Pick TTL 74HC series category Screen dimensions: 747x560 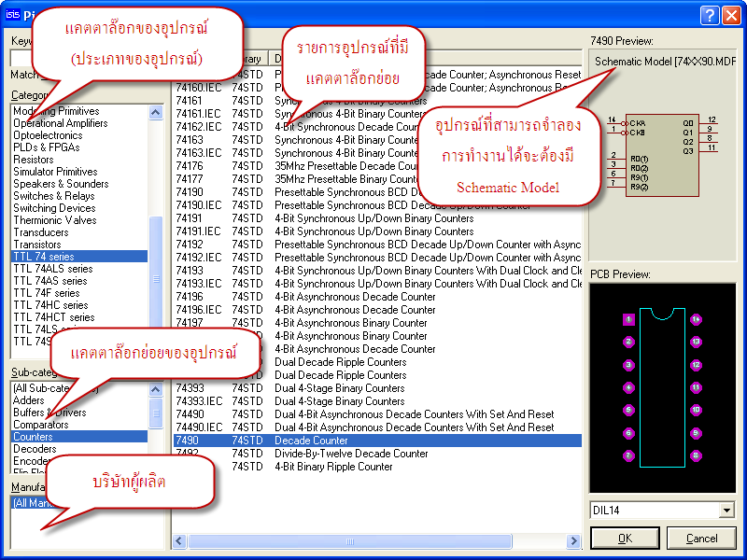point(50,305)
